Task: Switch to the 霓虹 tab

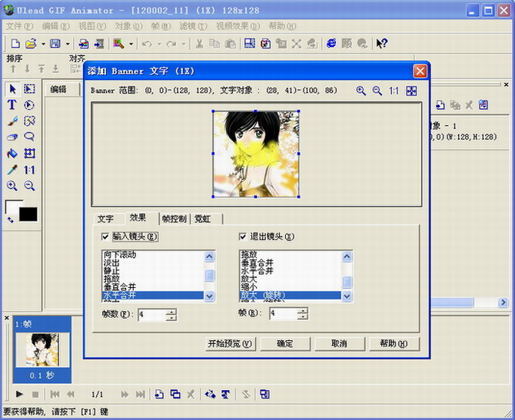Action: pyautogui.click(x=202, y=219)
